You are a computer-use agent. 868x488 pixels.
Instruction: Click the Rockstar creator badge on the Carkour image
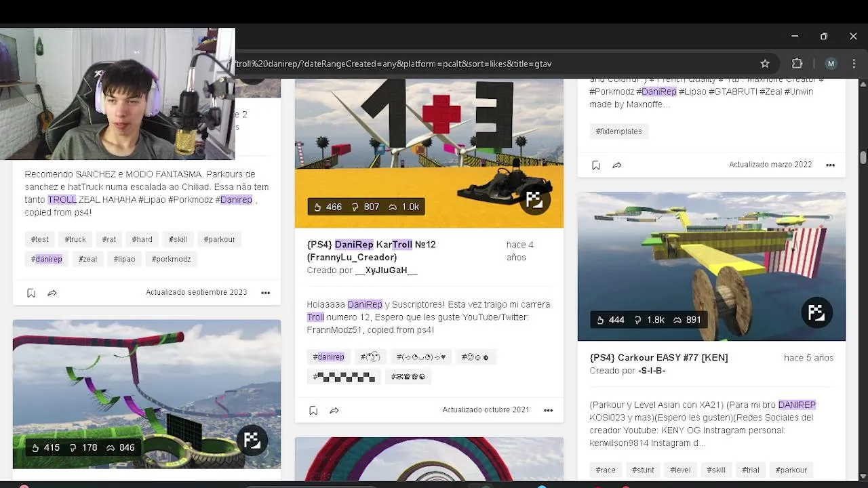[x=816, y=312]
